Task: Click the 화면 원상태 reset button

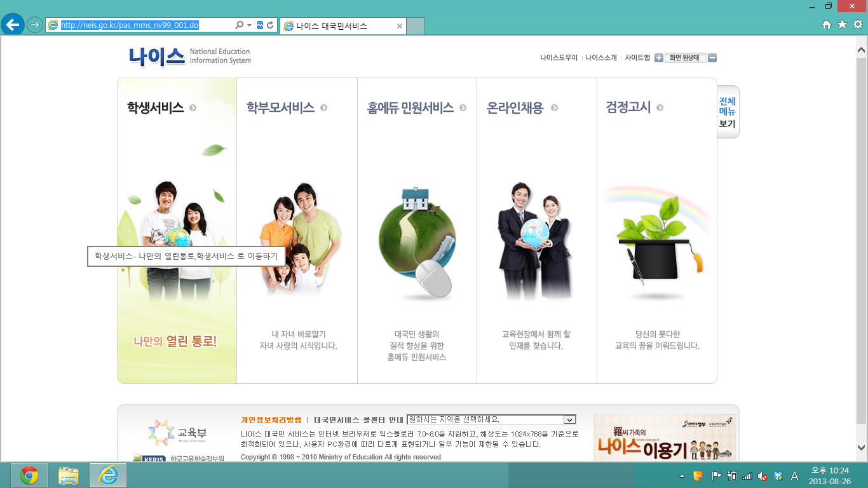Action: tap(686, 58)
